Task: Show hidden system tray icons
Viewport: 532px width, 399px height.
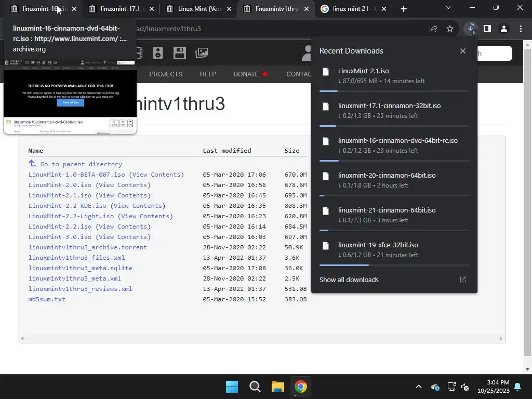Action: pos(419,387)
